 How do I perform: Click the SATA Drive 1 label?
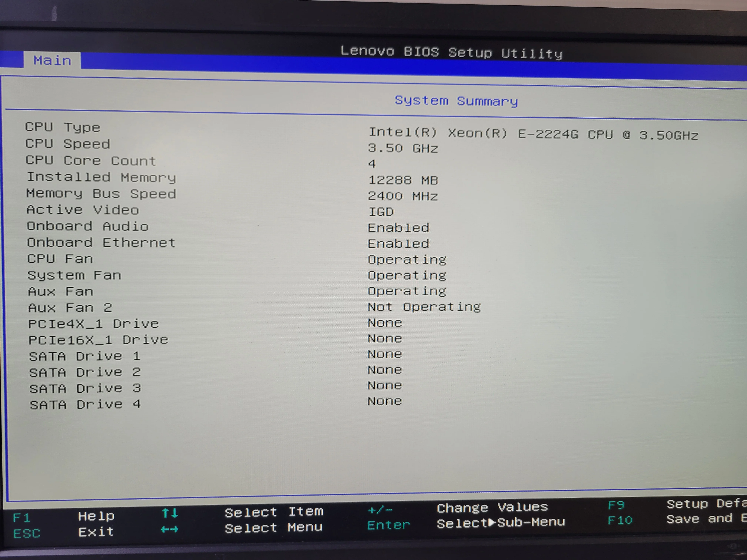click(x=85, y=356)
